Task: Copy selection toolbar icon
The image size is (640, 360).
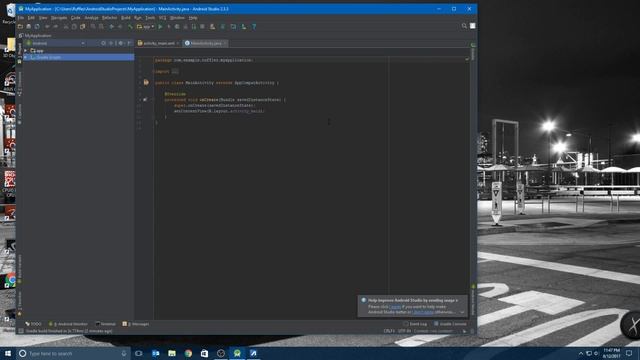Action: [x=74, y=27]
